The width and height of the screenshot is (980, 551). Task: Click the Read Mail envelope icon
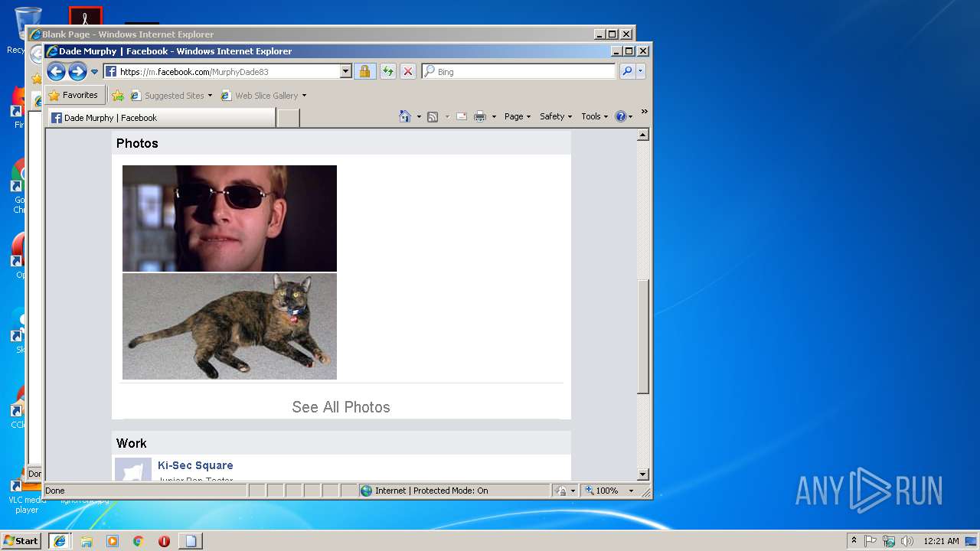point(462,116)
